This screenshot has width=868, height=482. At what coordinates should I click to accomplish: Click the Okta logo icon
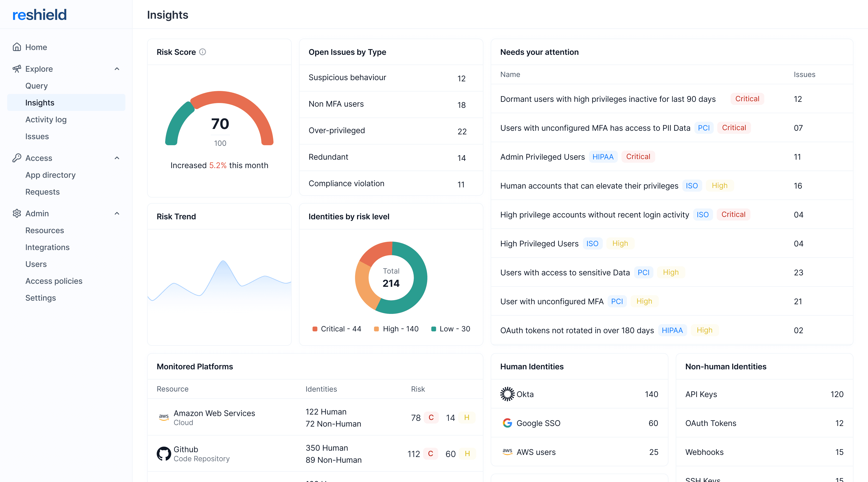[x=507, y=394]
